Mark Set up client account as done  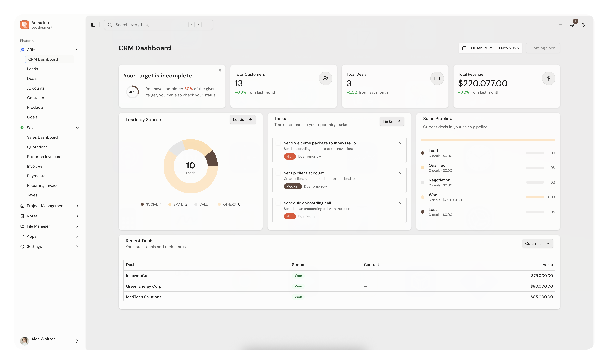(x=278, y=173)
